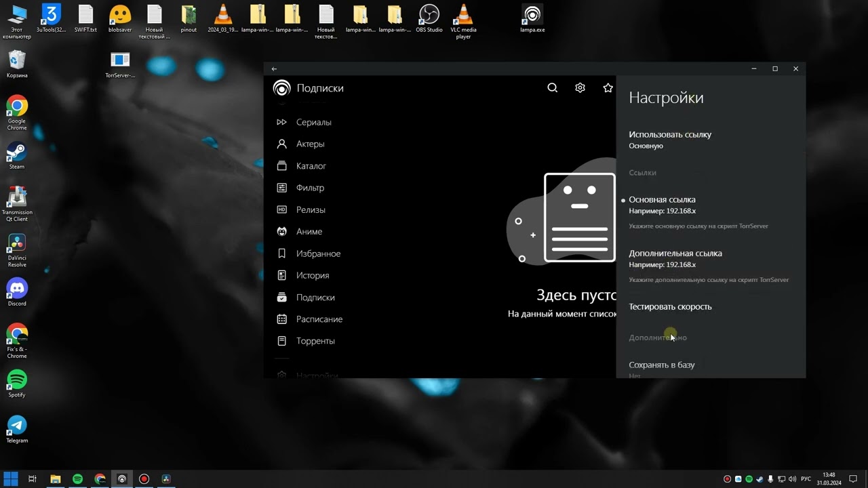868x488 pixels.
Task: Open Избранное bookmark icon
Action: pyautogui.click(x=281, y=253)
